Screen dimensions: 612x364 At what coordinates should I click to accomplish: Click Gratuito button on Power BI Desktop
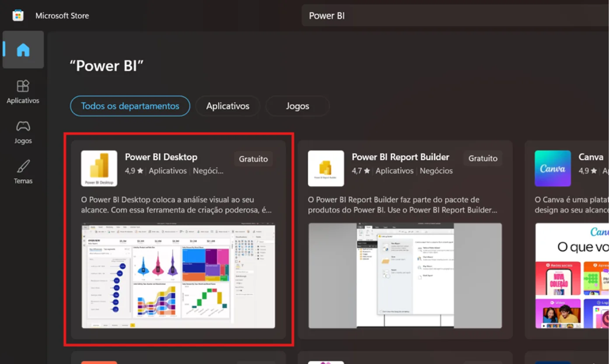[254, 159]
